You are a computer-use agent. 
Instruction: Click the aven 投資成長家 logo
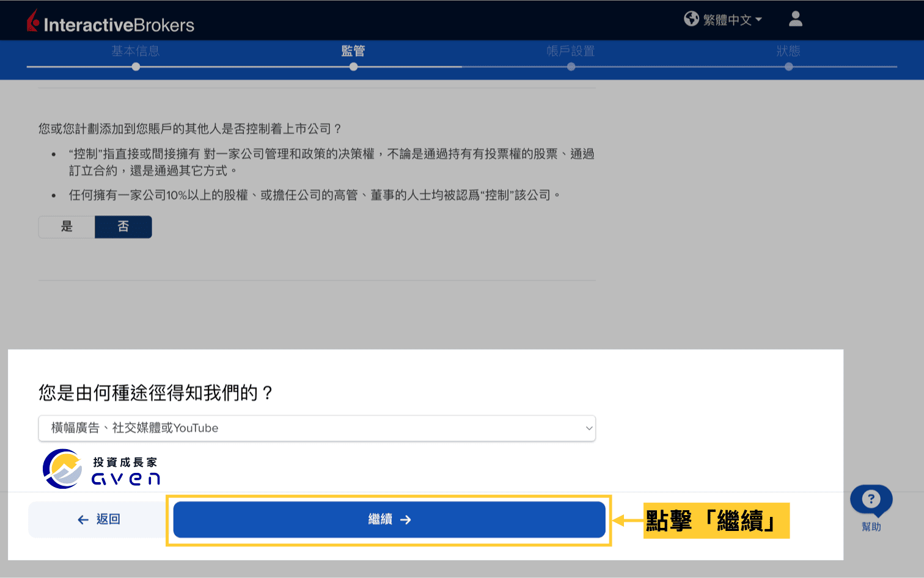point(101,468)
